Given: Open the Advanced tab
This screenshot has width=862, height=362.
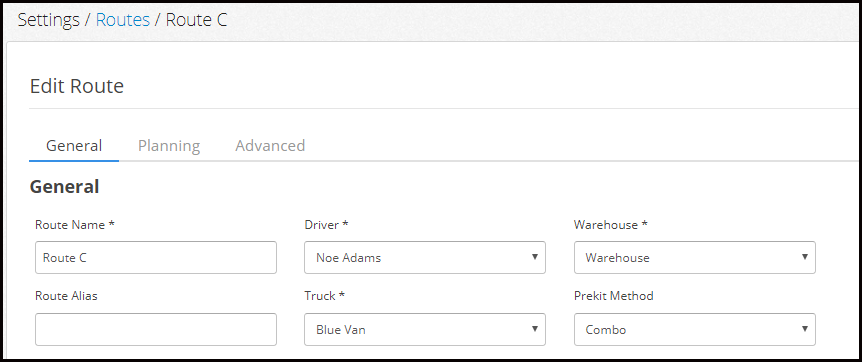Looking at the screenshot, I should tap(270, 146).
